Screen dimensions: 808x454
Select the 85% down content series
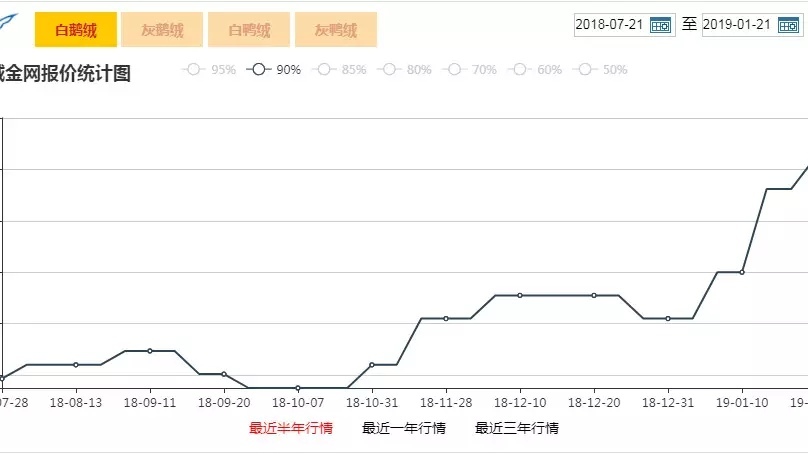(x=340, y=70)
